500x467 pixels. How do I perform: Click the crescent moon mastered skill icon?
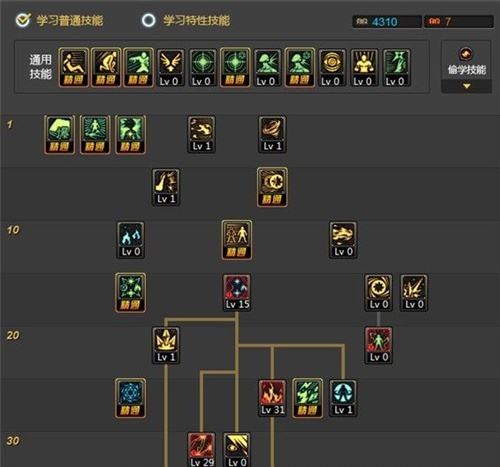pyautogui.click(x=272, y=187)
